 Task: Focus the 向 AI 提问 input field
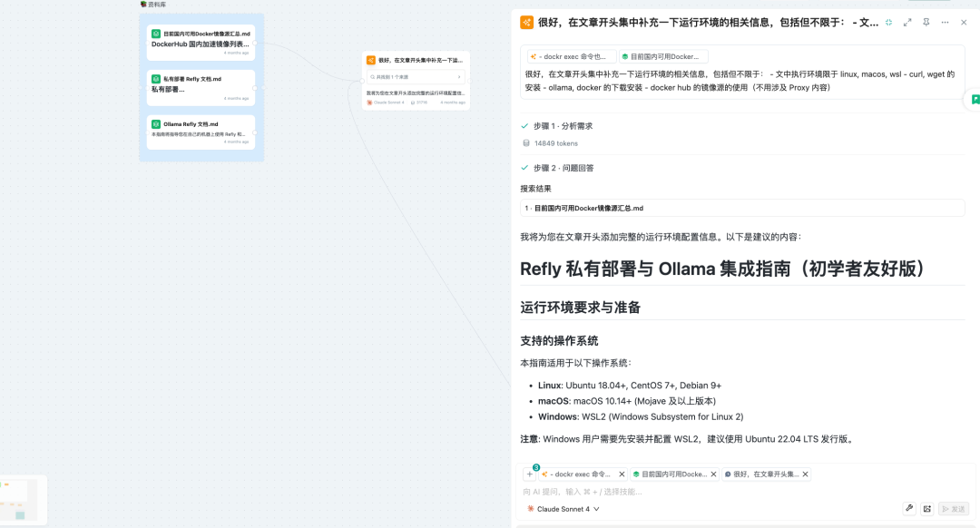pos(744,492)
